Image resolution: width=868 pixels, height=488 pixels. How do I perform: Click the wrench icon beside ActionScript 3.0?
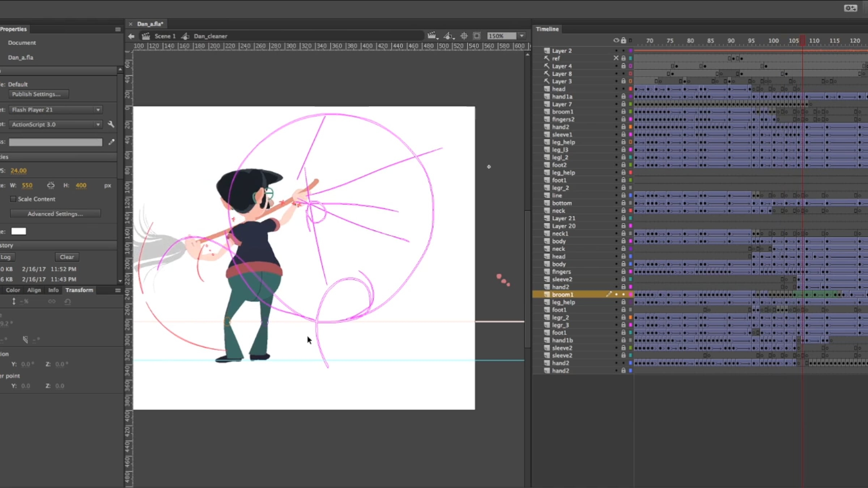111,124
